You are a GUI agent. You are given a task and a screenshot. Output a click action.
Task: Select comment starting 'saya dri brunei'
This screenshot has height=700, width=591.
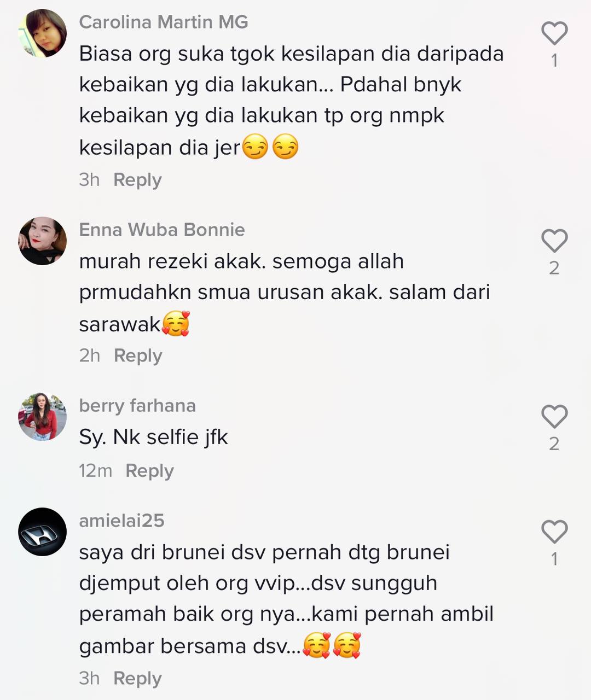click(x=286, y=599)
